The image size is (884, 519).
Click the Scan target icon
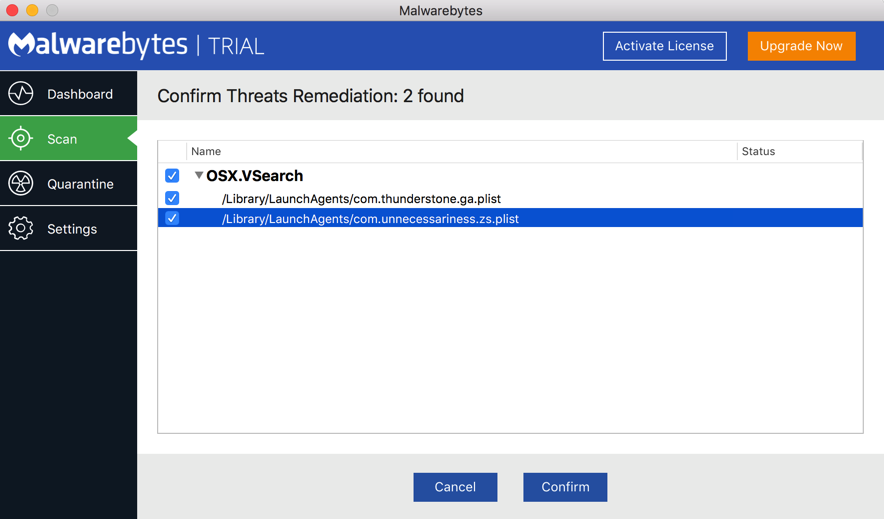(x=21, y=139)
